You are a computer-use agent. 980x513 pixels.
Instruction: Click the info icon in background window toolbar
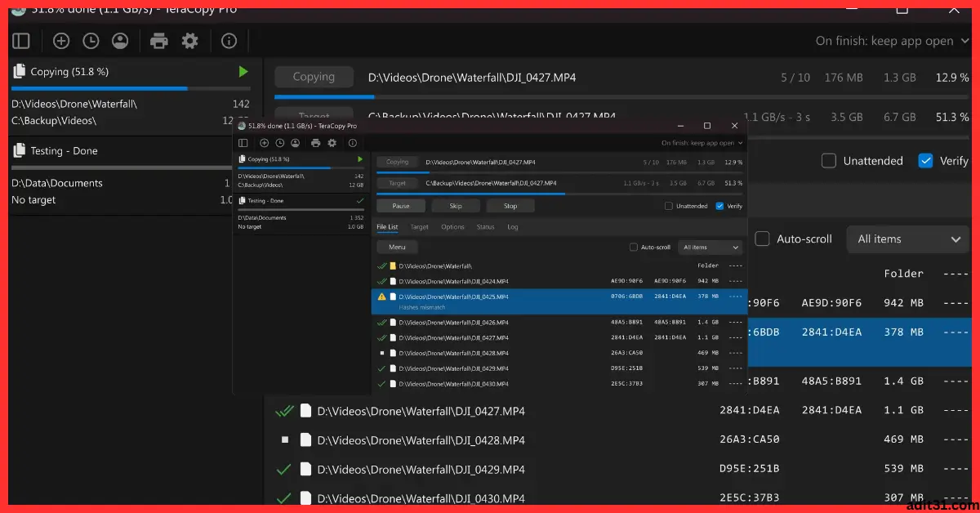(x=229, y=41)
